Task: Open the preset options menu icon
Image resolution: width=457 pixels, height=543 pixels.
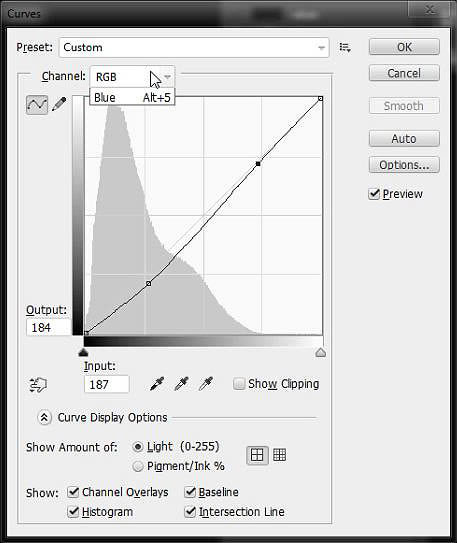Action: (345, 47)
